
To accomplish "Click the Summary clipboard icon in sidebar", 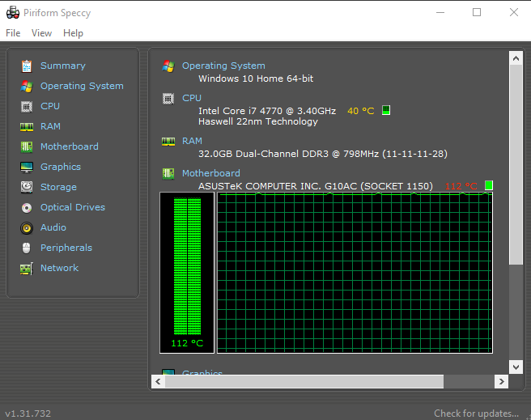I will click(x=27, y=66).
